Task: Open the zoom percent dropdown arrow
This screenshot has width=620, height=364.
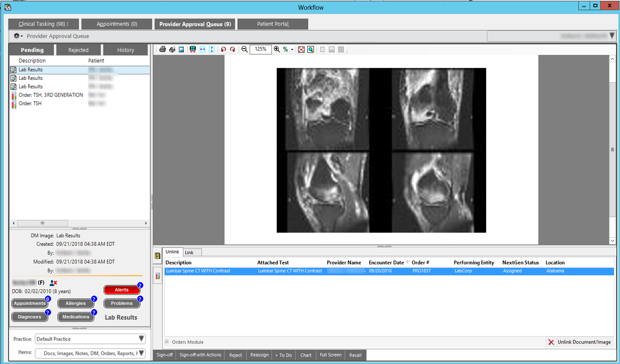Action: (x=292, y=50)
